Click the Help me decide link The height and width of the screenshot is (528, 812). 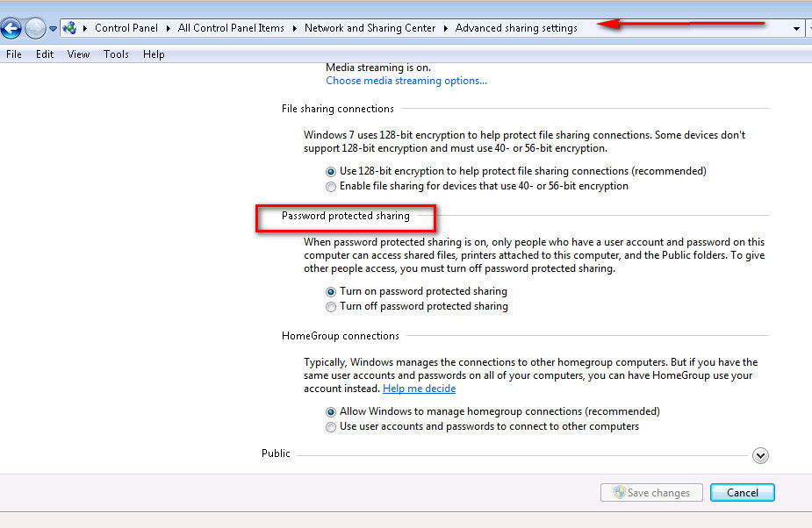pos(419,388)
